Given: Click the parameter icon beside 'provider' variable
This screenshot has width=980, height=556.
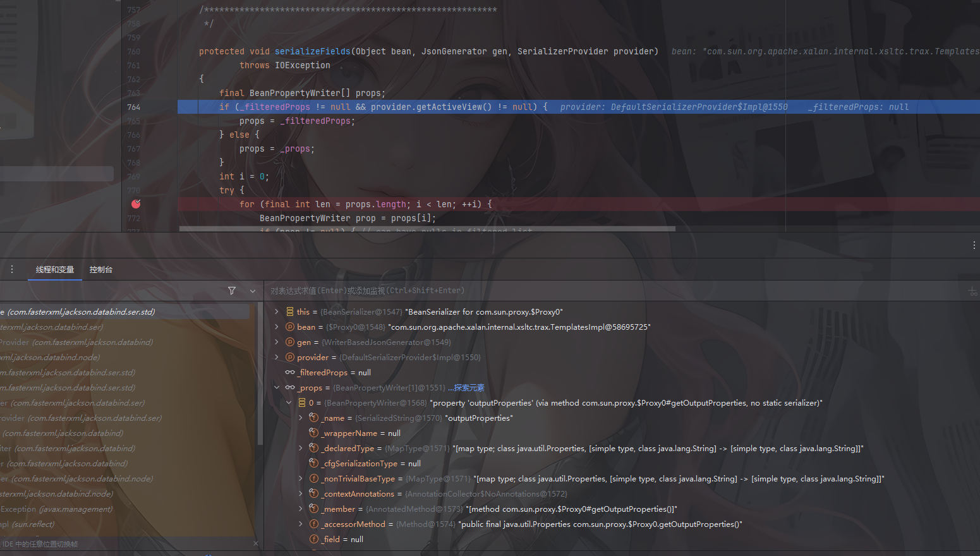Looking at the screenshot, I should 290,357.
